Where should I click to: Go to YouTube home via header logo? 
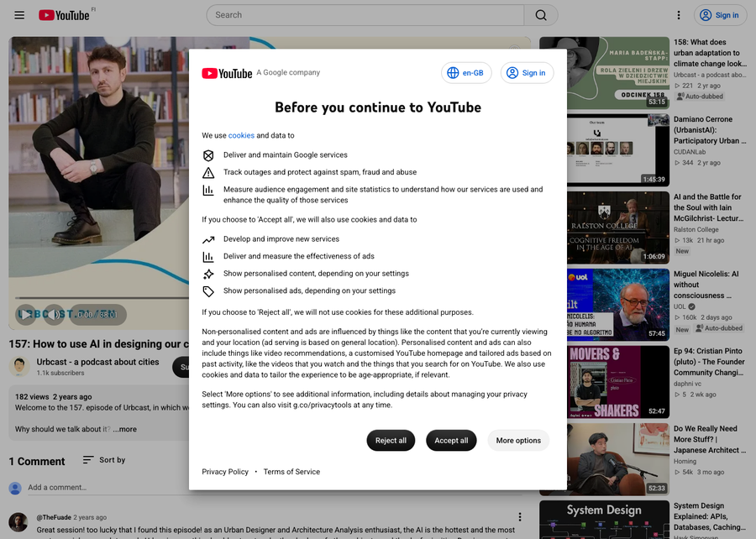pos(64,15)
